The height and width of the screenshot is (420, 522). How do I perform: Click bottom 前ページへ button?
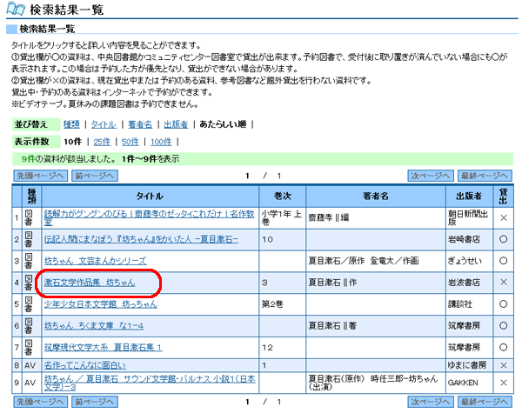tap(95, 402)
